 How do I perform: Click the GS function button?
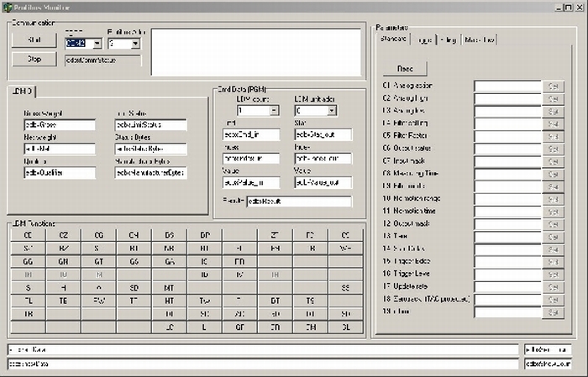click(134, 262)
